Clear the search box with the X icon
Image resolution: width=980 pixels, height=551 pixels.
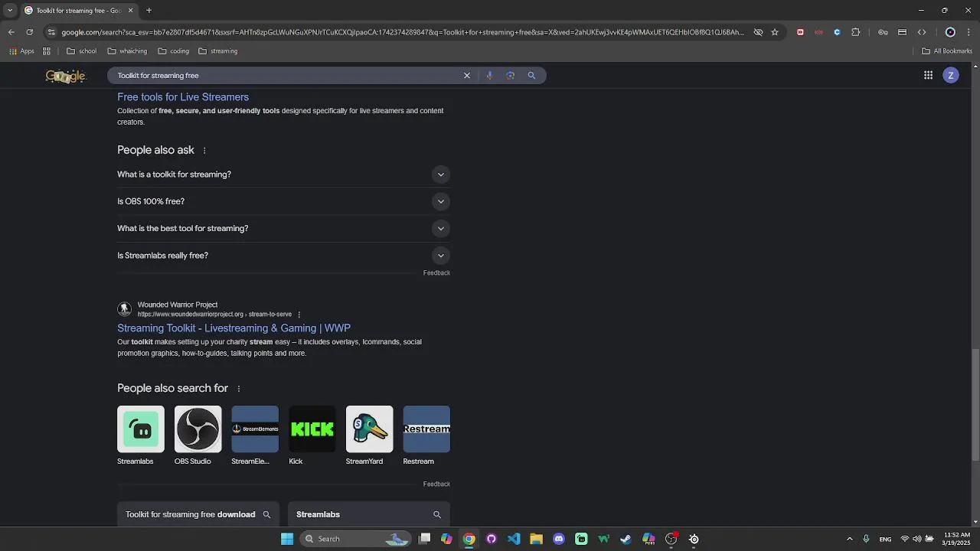[x=466, y=76]
